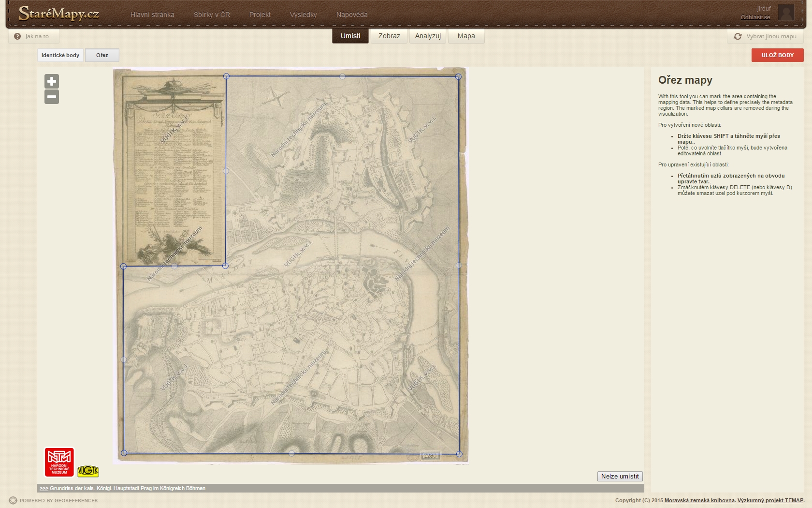
Task: Open Sbírky v ČR menu item
Action: point(212,15)
